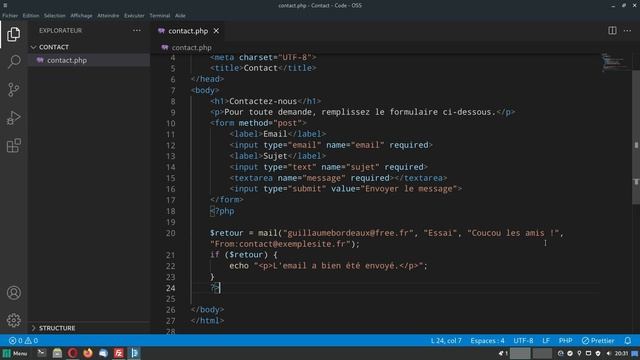The image size is (640, 360).
Task: Click the EXPLORATEUR panel title
Action: 60,31
